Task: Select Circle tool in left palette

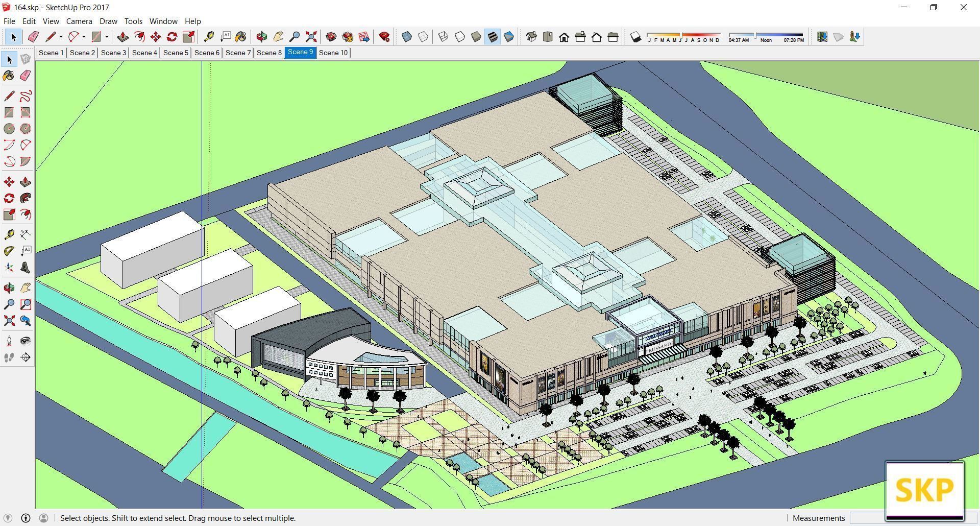Action: (9, 129)
